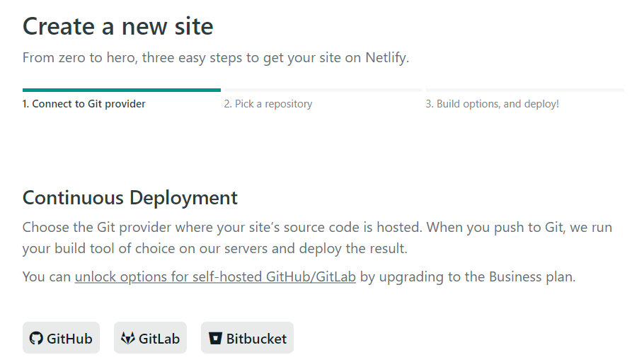Click the green progress bar for step one

[122, 90]
